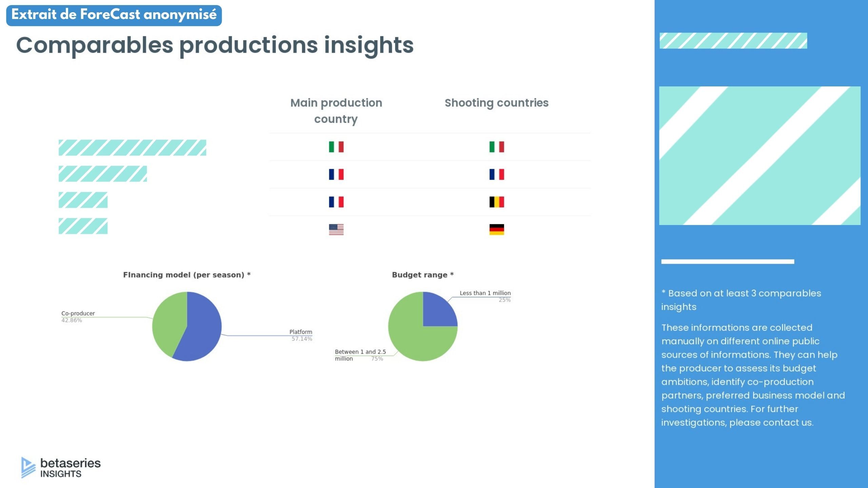Click the third-row France flag under Main production

pos(336,202)
